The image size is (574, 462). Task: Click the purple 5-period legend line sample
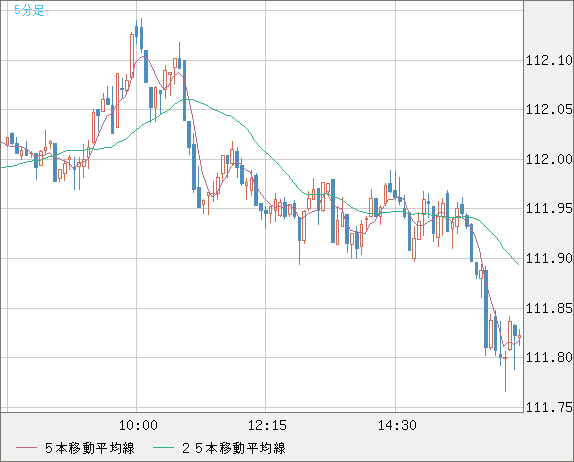point(26,448)
